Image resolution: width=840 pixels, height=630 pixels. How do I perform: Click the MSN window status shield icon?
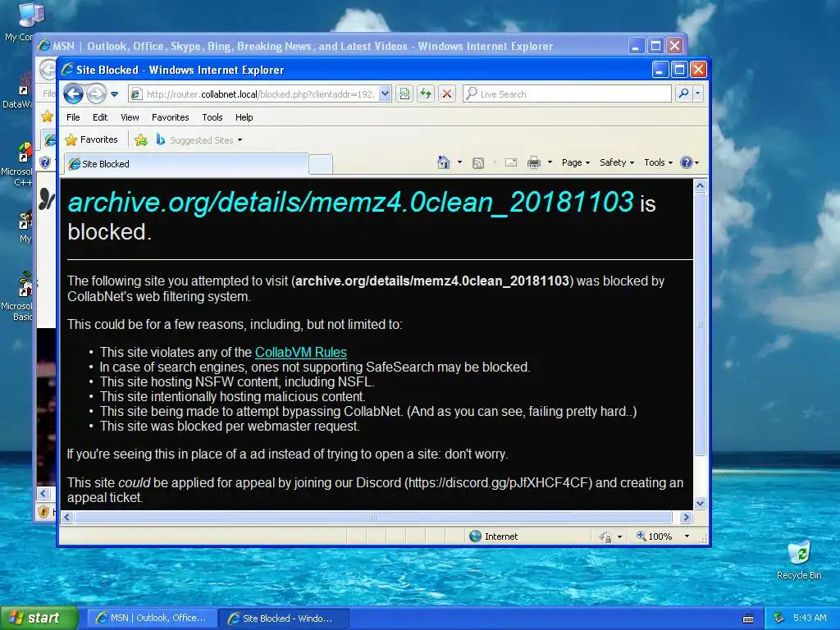tap(44, 512)
